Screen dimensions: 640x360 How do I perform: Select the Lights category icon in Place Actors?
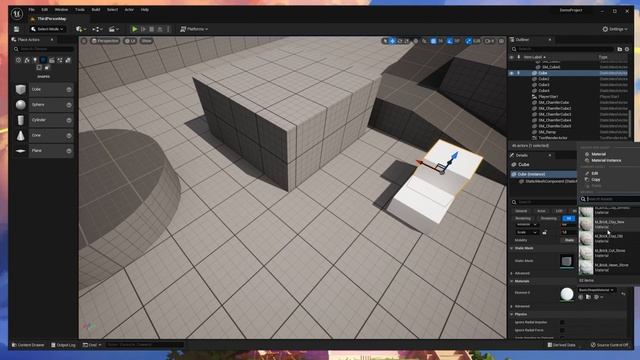[x=35, y=60]
